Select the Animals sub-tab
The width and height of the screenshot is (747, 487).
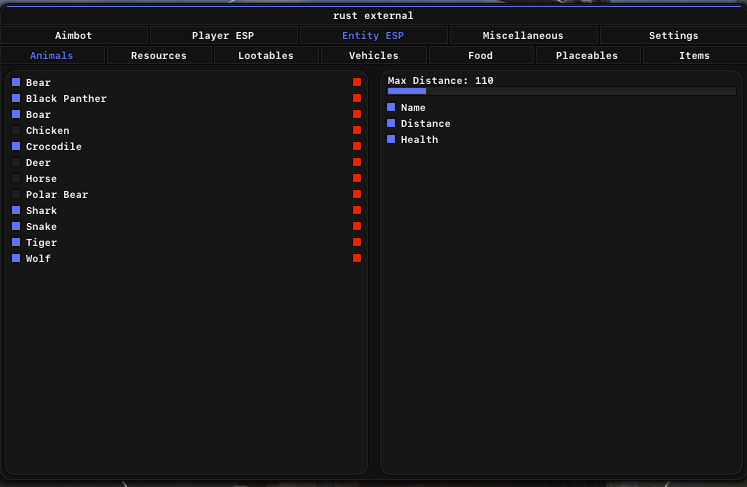pyautogui.click(x=51, y=55)
